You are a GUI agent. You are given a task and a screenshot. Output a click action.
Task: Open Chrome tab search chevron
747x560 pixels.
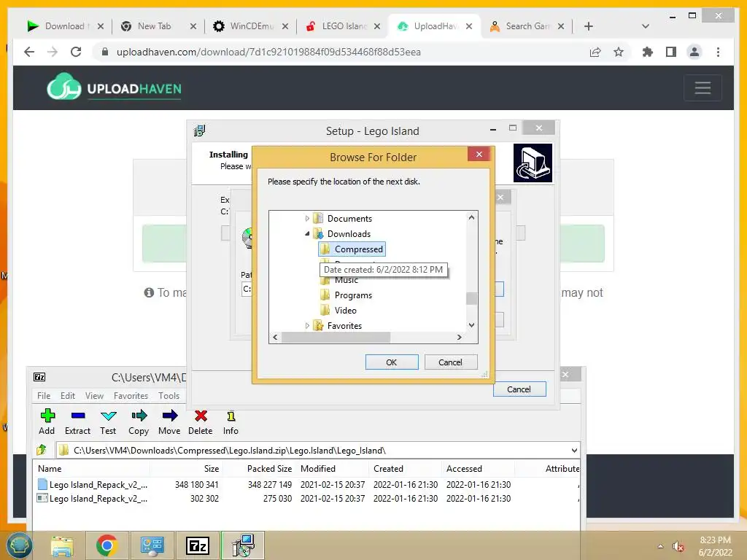coord(646,26)
